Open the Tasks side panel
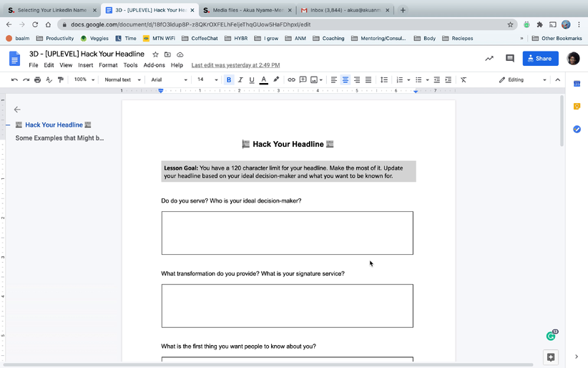 pos(577,129)
